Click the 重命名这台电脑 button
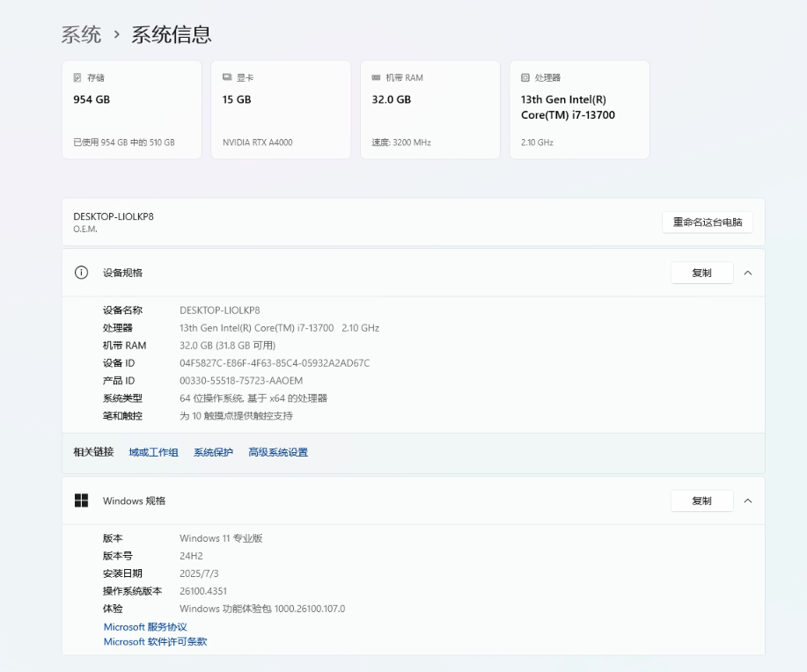Image resolution: width=807 pixels, height=672 pixels. click(x=708, y=223)
